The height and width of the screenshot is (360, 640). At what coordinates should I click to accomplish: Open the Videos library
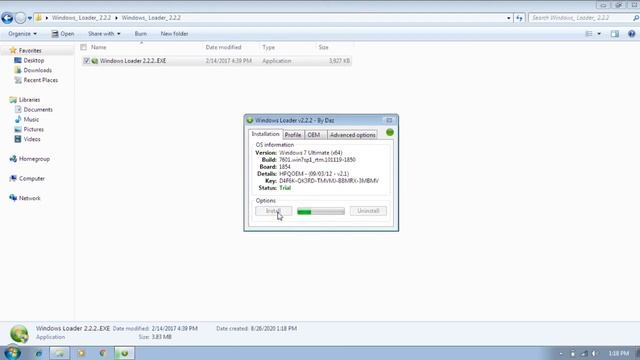pyautogui.click(x=32, y=139)
